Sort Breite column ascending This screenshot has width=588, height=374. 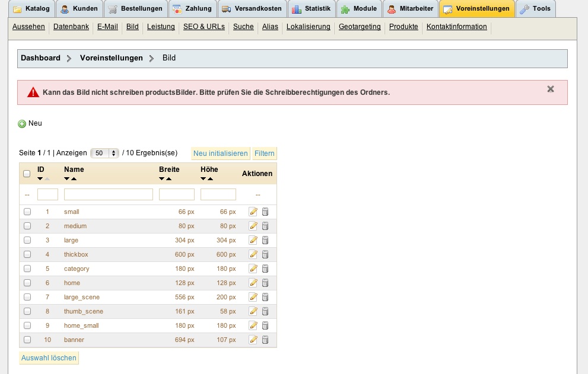(169, 179)
